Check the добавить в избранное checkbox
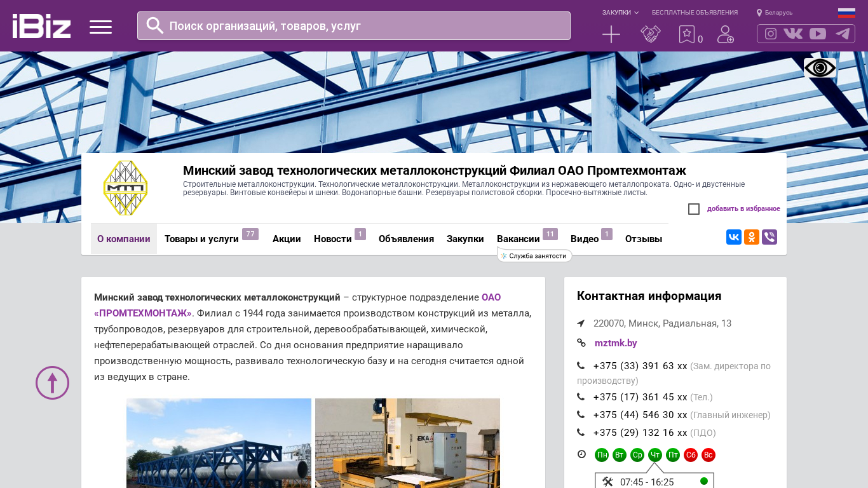Screen dimensions: 868x488 tap(694, 209)
